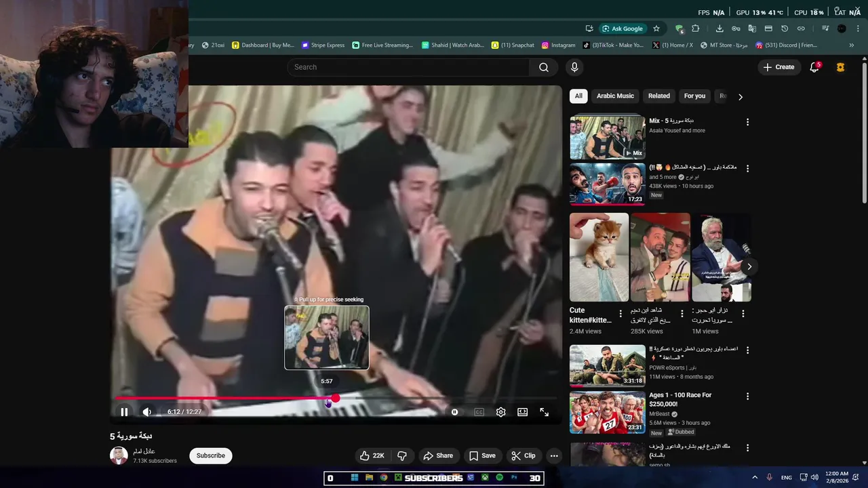Image resolution: width=868 pixels, height=488 pixels.
Task: Toggle the autoplay switch in player controls
Action: point(454,411)
